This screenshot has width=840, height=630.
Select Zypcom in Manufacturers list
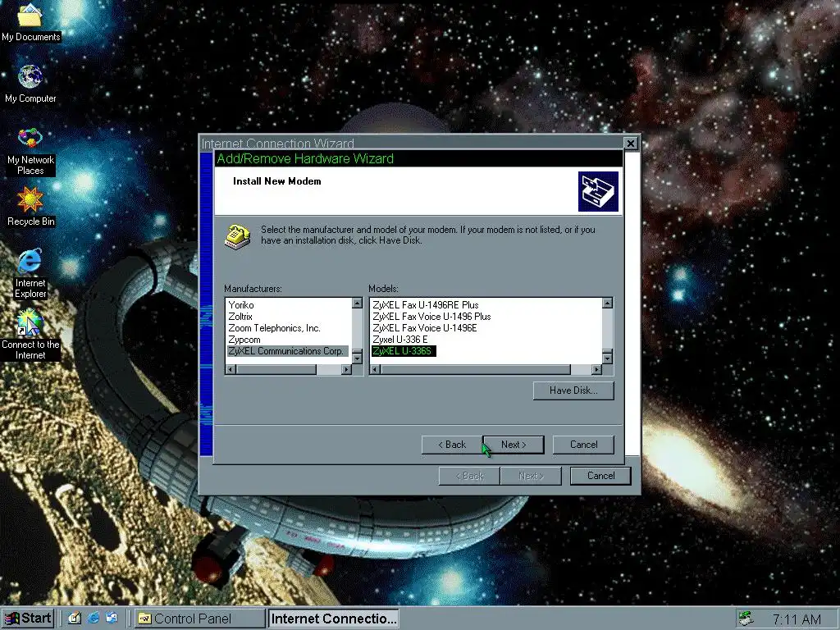pyautogui.click(x=244, y=340)
